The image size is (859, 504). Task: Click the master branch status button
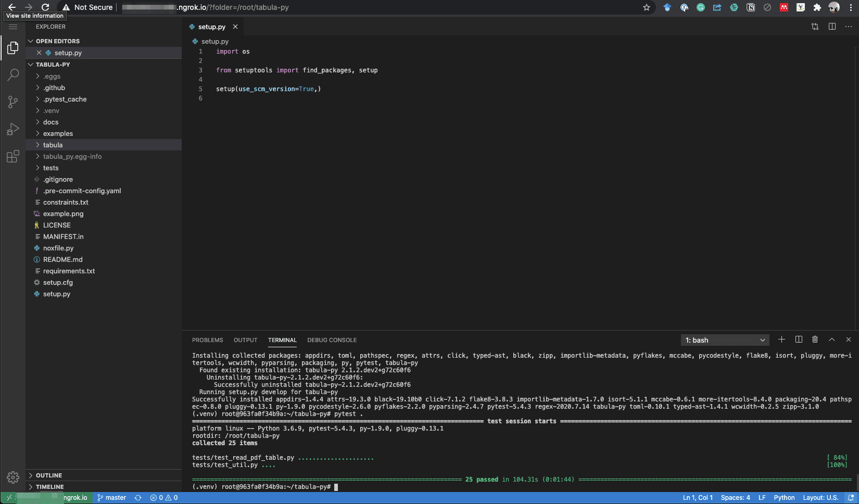[111, 498]
